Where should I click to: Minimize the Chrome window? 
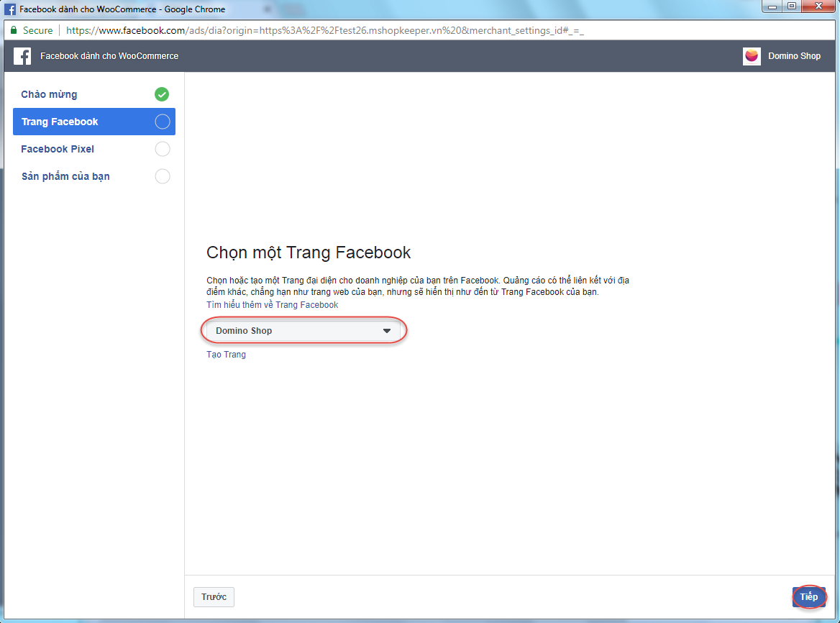772,6
